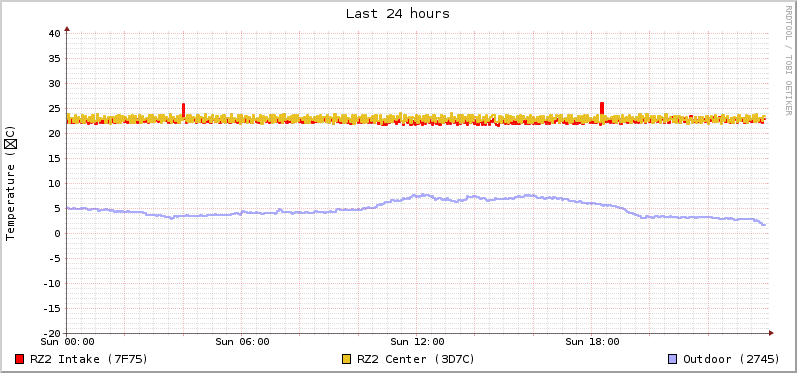Click the 'Last 24 hours' chart title
This screenshot has width=797, height=373.
pyautogui.click(x=397, y=14)
